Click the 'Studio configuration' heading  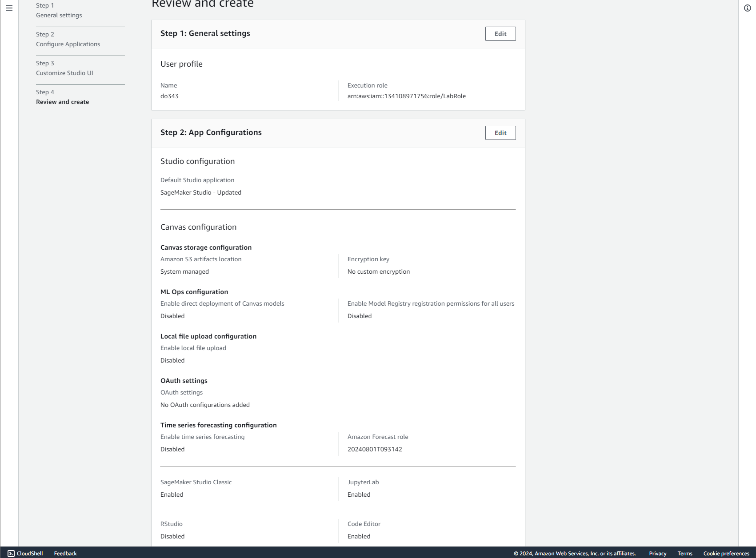click(197, 161)
